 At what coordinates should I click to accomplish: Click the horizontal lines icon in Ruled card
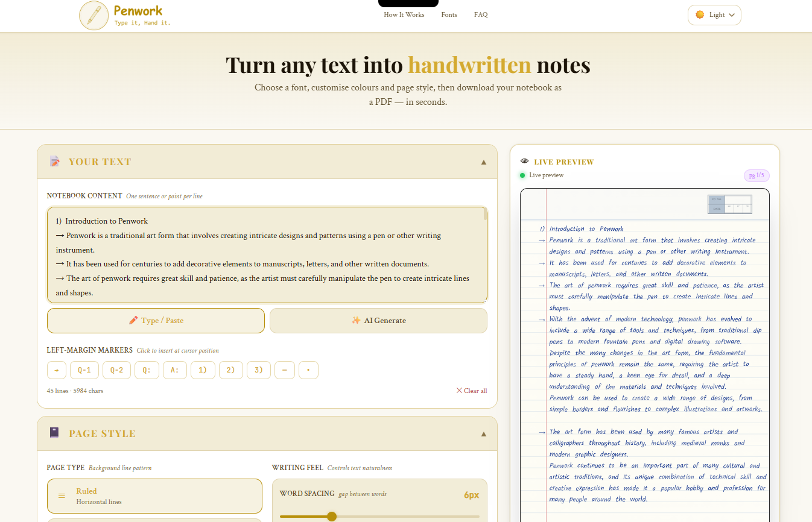click(x=62, y=496)
